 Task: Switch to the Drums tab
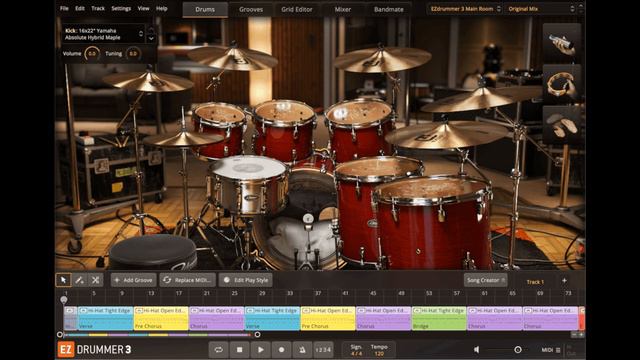pyautogui.click(x=205, y=9)
